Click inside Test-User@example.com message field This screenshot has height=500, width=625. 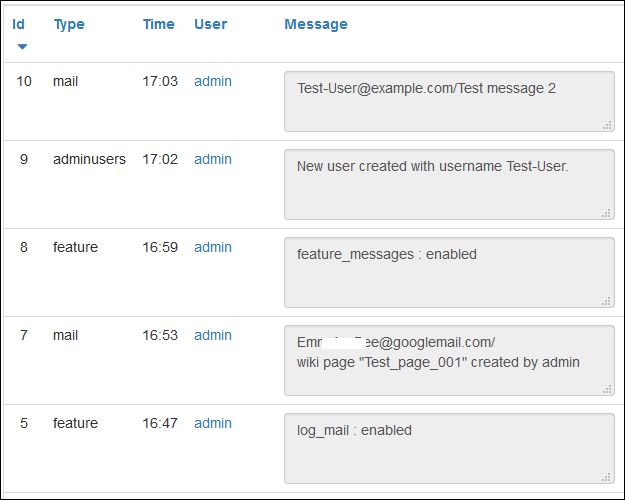pyautogui.click(x=449, y=102)
